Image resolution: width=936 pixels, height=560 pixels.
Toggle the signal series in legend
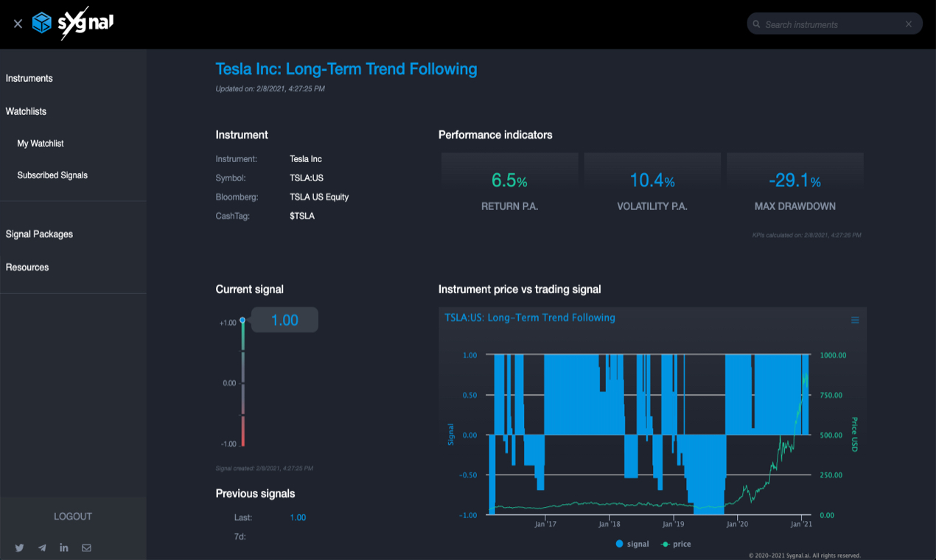point(632,544)
